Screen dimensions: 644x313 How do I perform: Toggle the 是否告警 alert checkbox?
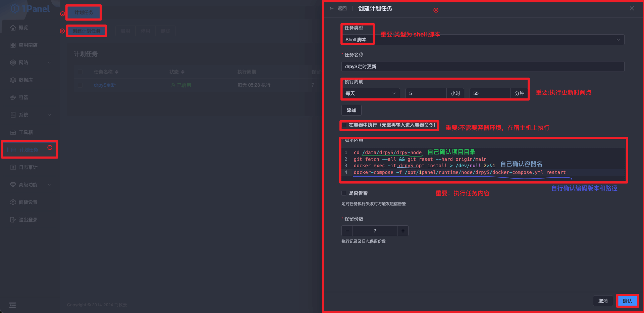(344, 193)
